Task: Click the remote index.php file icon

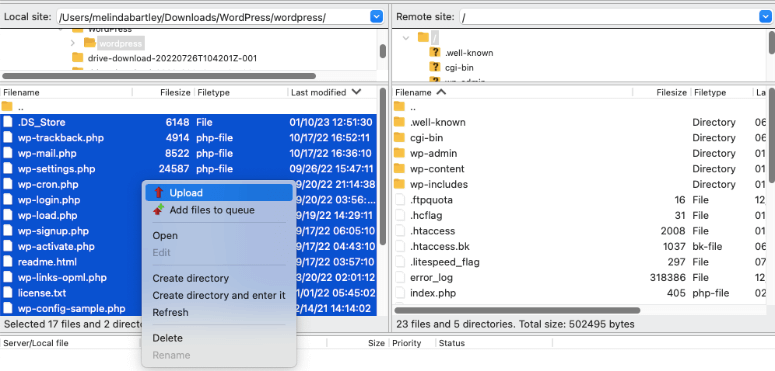Action: tap(400, 293)
